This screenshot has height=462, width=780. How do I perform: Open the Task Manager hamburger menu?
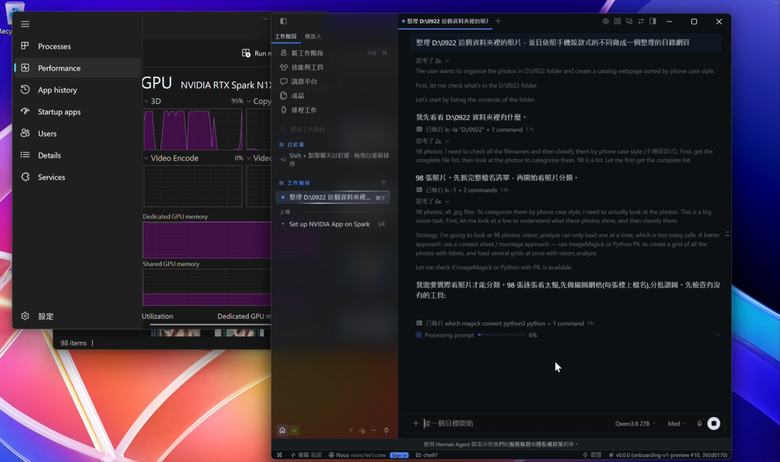pos(25,24)
